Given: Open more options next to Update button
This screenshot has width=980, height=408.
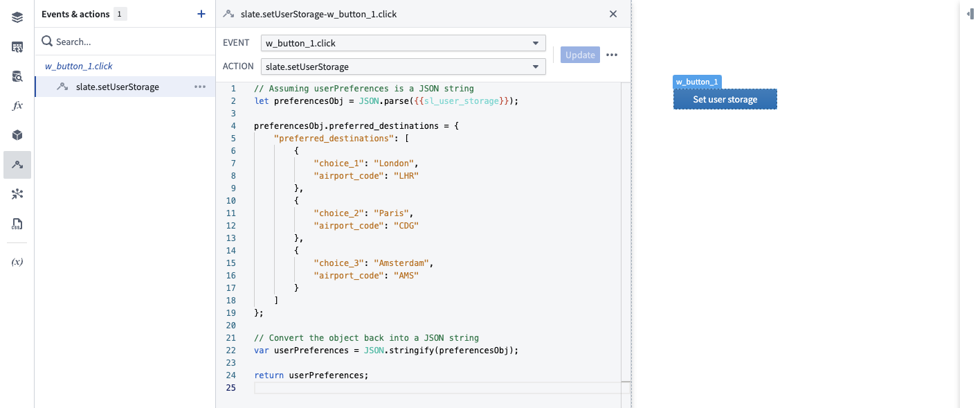Looking at the screenshot, I should [612, 55].
